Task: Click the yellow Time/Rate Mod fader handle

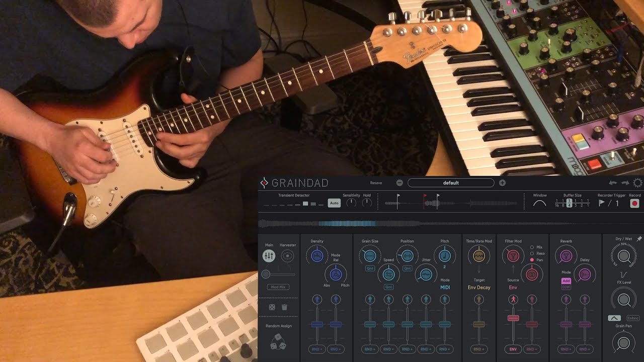Action: click(x=479, y=325)
